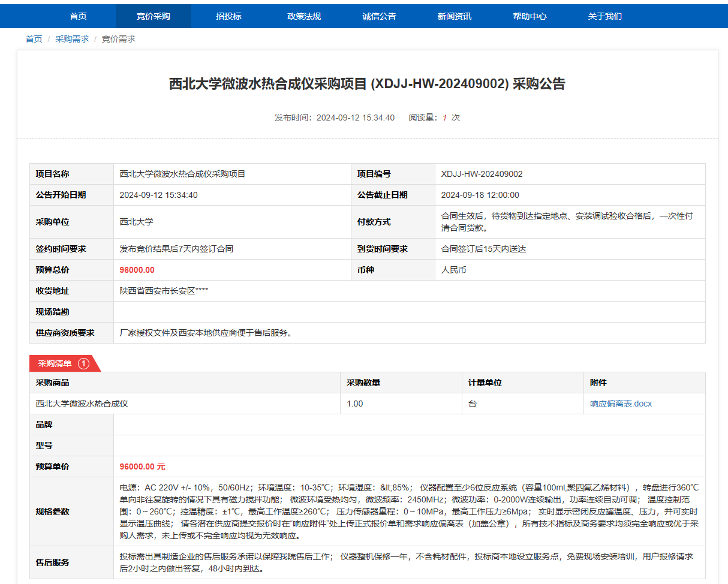
Task: Click the 首页 breadcrumb link
Action: [34, 39]
